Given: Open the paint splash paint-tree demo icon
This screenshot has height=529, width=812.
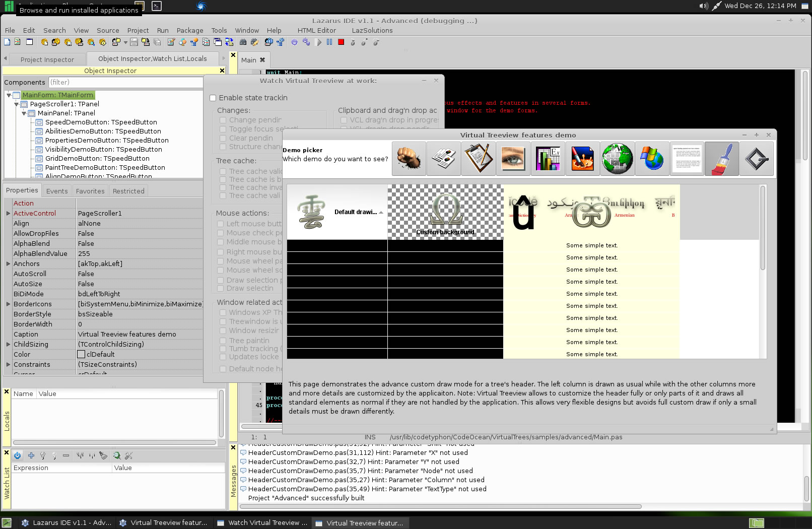Looking at the screenshot, I should (583, 159).
